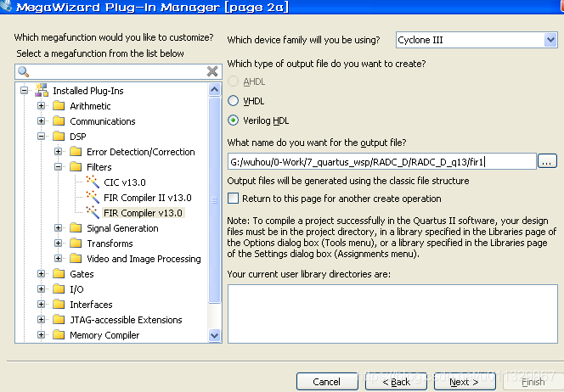Image resolution: width=564 pixels, height=392 pixels.
Task: Expand the Memory Compiler category
Action: click(41, 334)
